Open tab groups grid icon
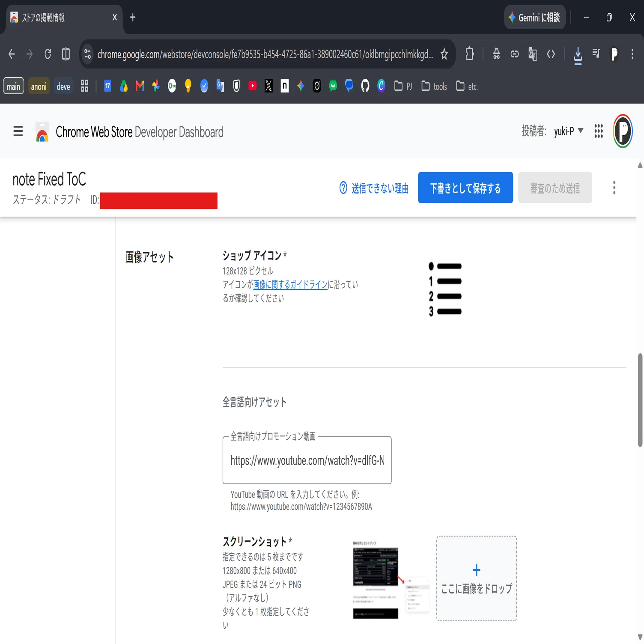644x644 pixels. [84, 86]
